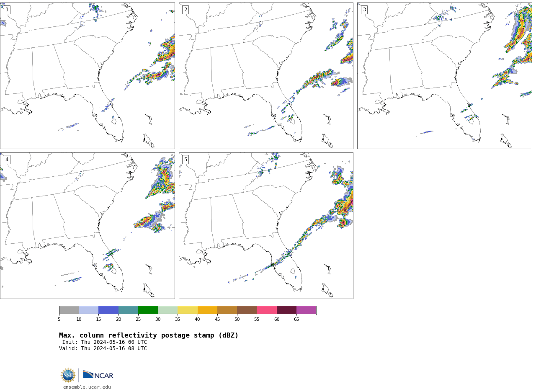Click the tan-brown 45-50 dBZ swatch

point(227,310)
